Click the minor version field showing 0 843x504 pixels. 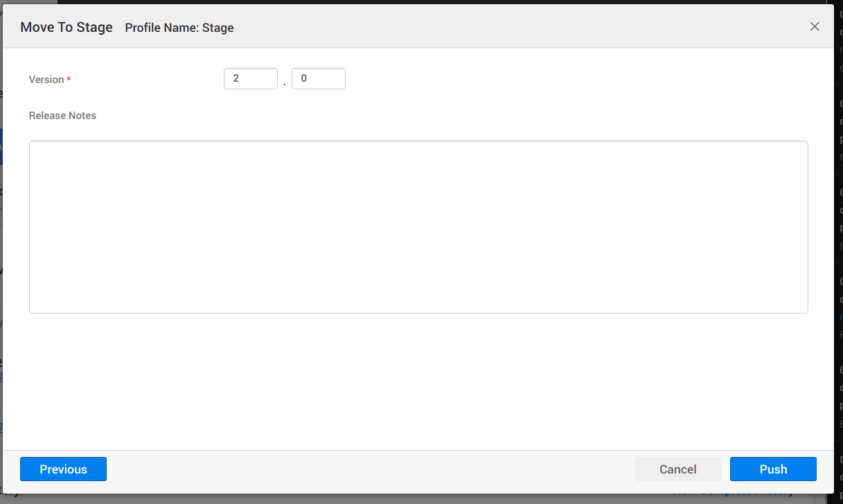pyautogui.click(x=318, y=79)
